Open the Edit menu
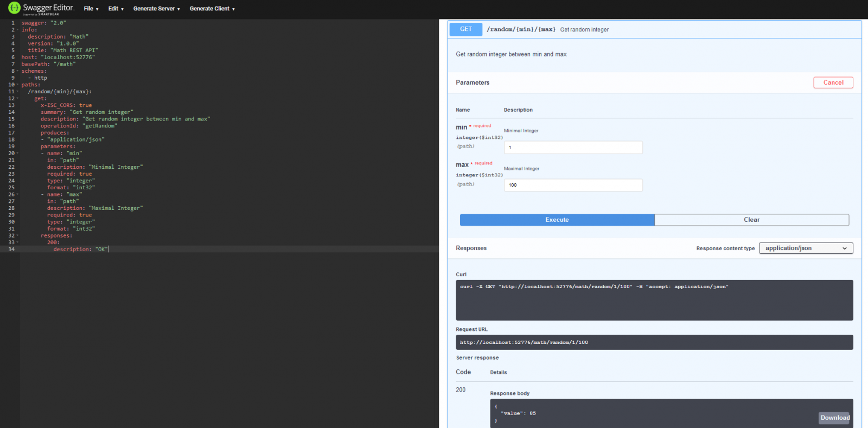Viewport: 868px width, 428px height. 116,9
